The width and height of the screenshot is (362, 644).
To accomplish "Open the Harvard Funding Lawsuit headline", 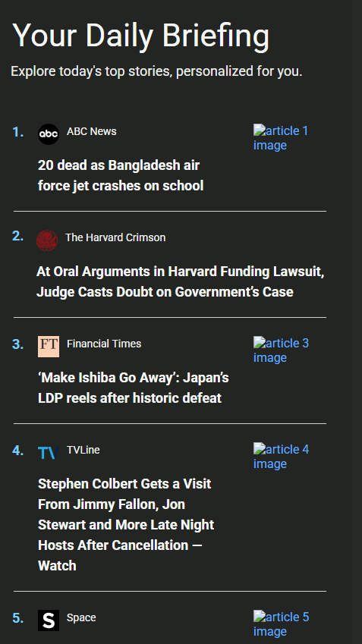I will click(180, 281).
